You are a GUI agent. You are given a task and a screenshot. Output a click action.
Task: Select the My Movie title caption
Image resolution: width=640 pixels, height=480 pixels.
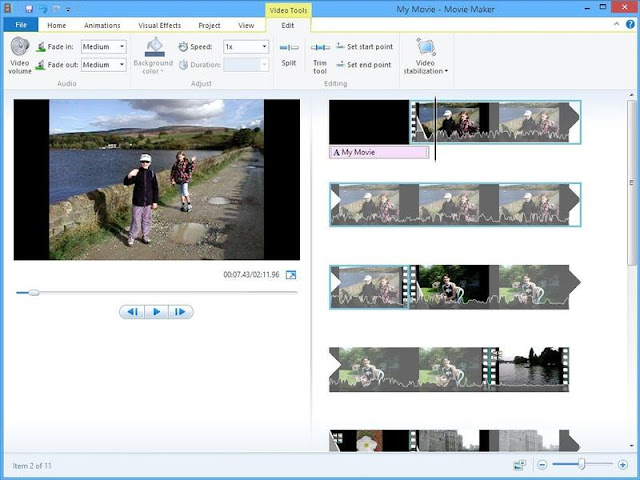click(379, 152)
